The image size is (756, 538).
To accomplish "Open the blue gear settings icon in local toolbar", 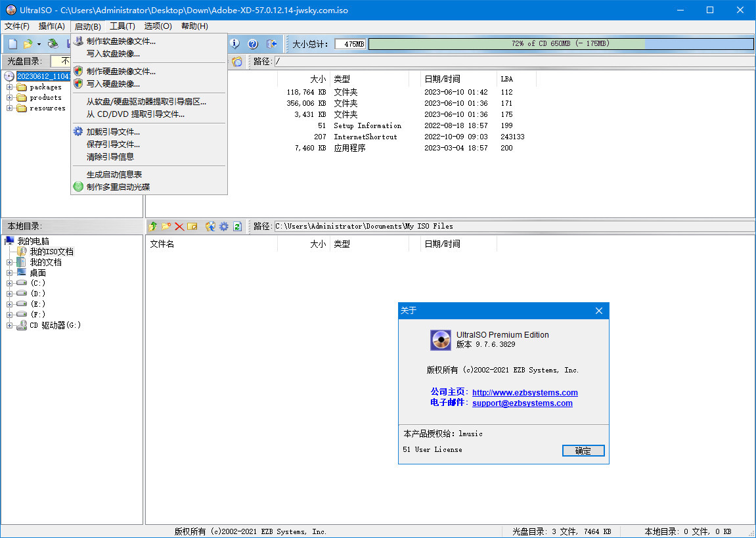I will click(x=224, y=226).
